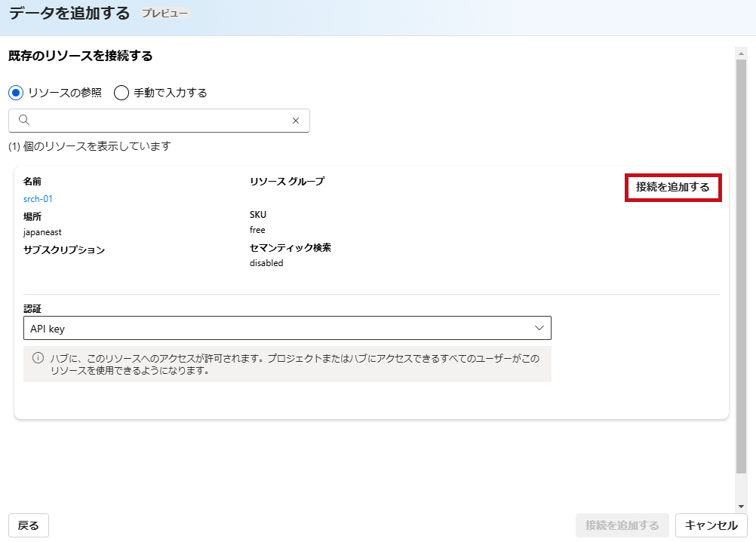The height and width of the screenshot is (542, 756).
Task: Click the free SKU value
Action: click(x=257, y=230)
